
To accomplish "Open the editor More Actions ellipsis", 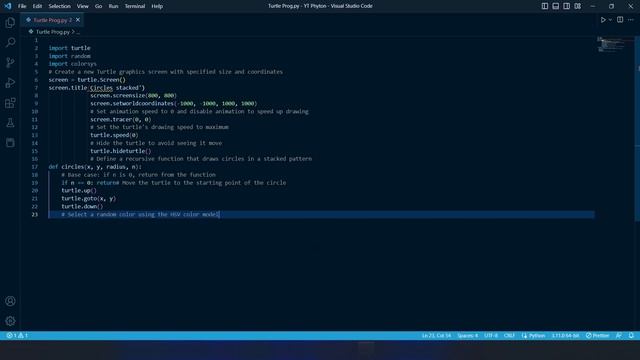I will pyautogui.click(x=631, y=20).
